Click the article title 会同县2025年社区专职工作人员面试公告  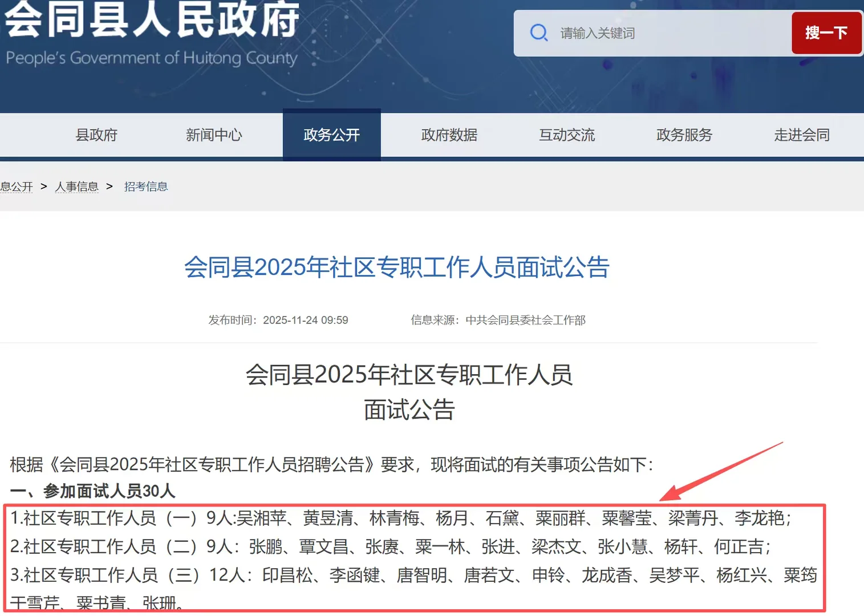tap(396, 267)
